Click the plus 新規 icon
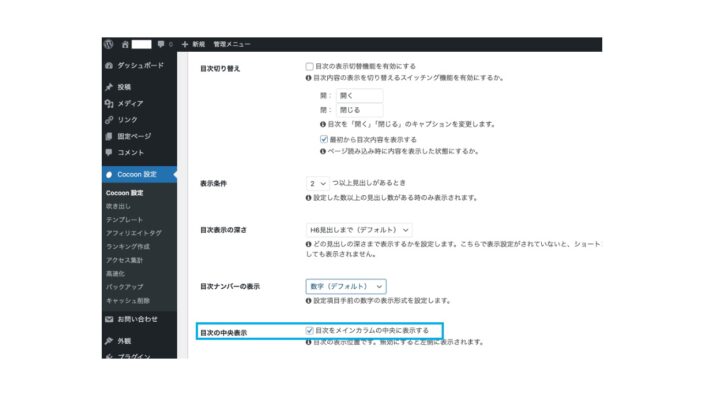 point(185,44)
